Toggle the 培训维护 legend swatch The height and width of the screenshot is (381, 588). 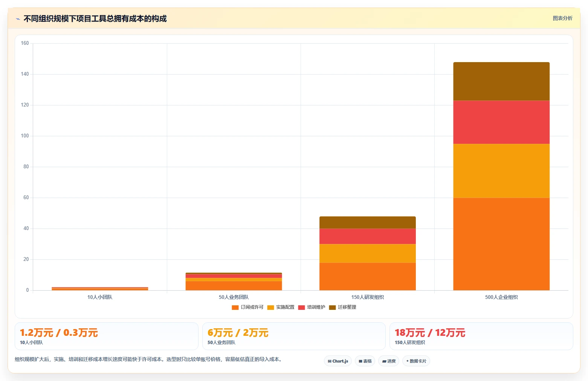tap(301, 308)
